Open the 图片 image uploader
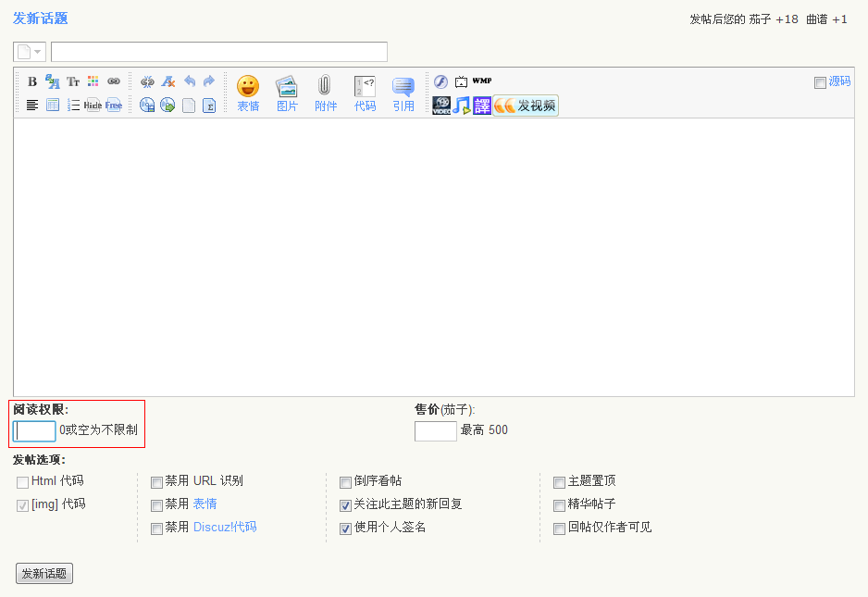Viewport: 868px width, 597px height. coord(287,93)
